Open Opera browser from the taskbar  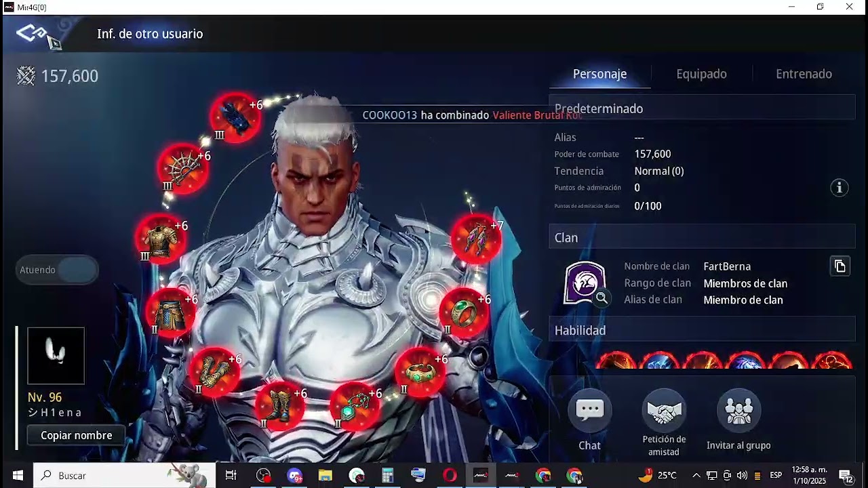tap(450, 475)
